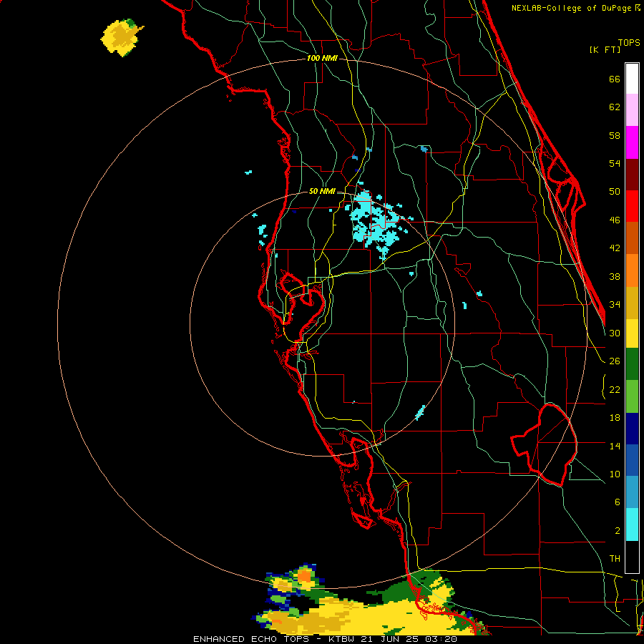The width and height of the screenshot is (644, 644).
Task: Click the white swatch in the tops legend
Action: (632, 79)
